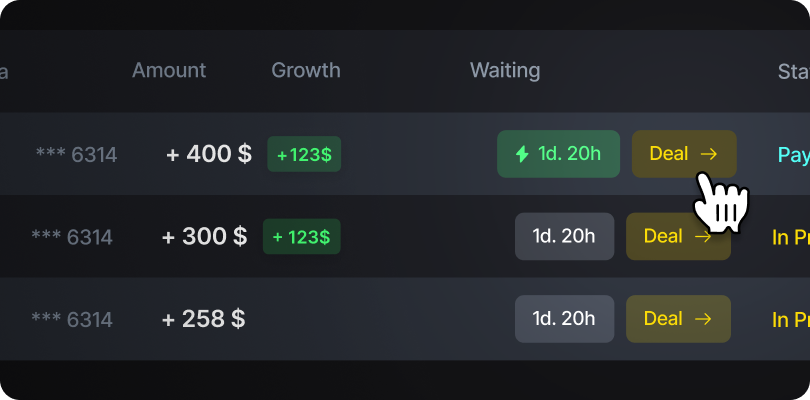The image size is (810, 400).
Task: Click the + 258 $ amount value
Action: [x=203, y=319]
